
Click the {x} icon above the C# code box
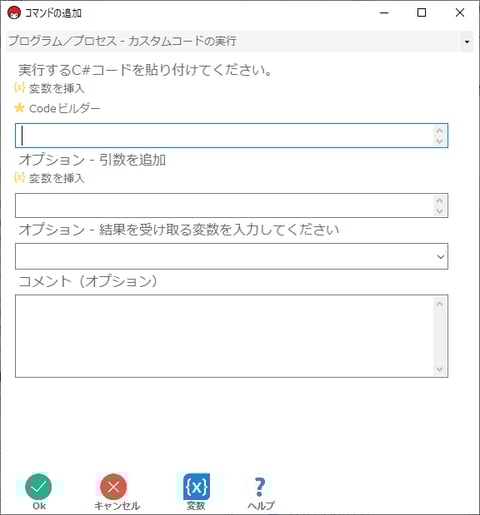click(x=19, y=88)
